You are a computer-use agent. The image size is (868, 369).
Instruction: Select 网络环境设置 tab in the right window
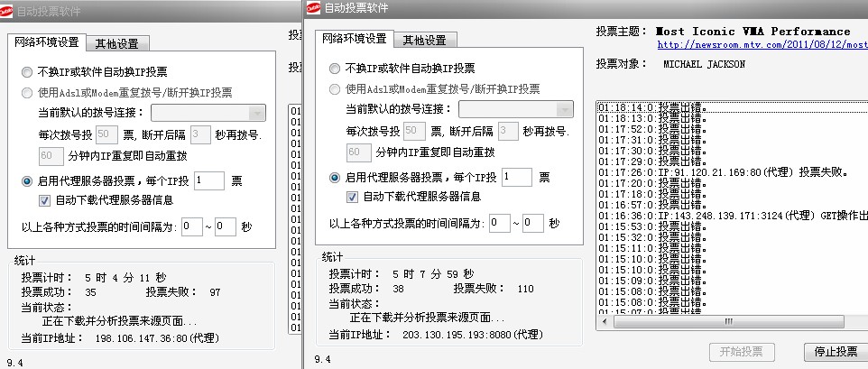click(x=355, y=39)
